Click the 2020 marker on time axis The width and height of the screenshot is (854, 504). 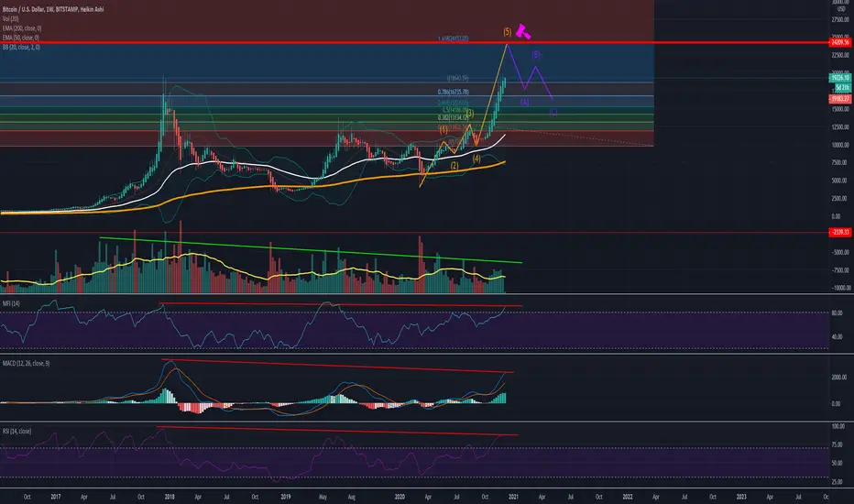400,497
